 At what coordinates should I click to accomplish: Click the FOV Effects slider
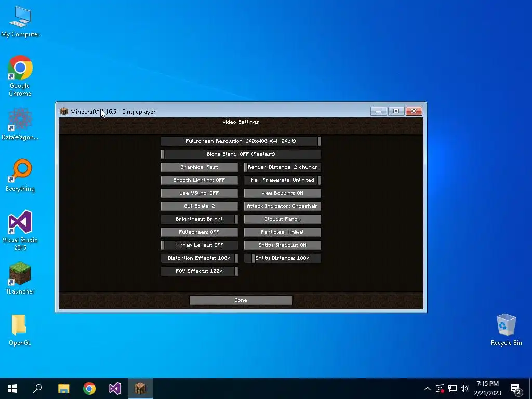[199, 271]
